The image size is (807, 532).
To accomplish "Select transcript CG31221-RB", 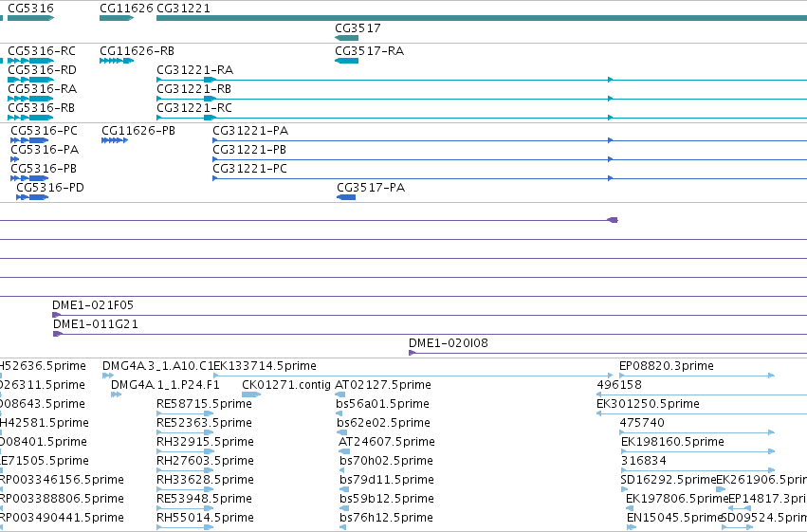I will (194, 89).
